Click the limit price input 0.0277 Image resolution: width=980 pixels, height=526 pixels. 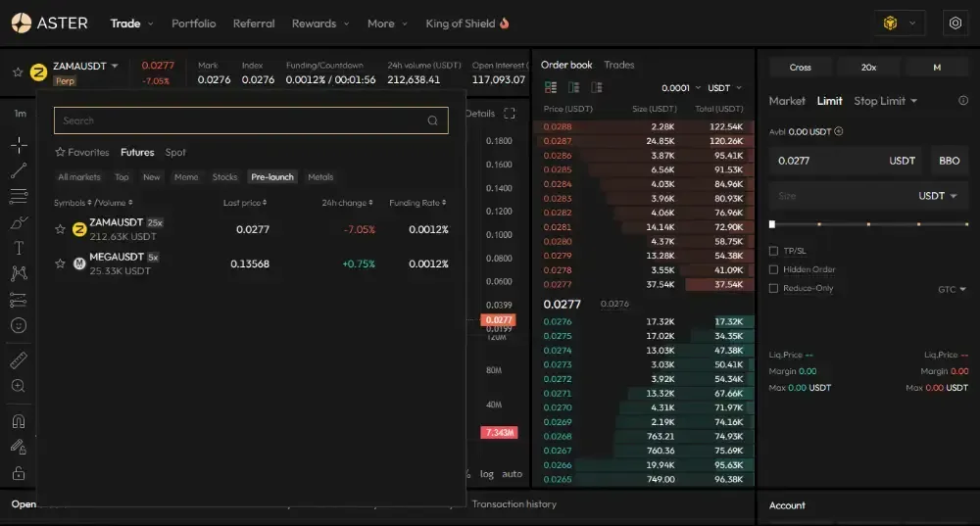click(847, 161)
